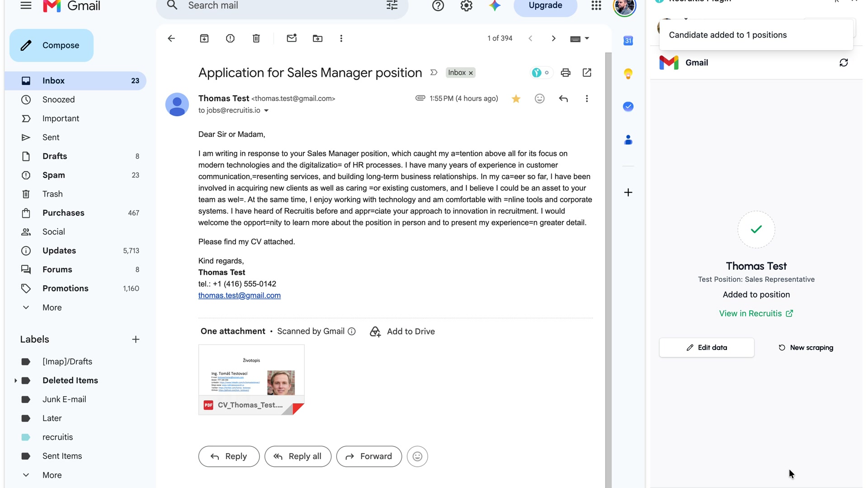The height and width of the screenshot is (488, 868).
Task: Unstar the Thomas Test email
Action: 516,99
